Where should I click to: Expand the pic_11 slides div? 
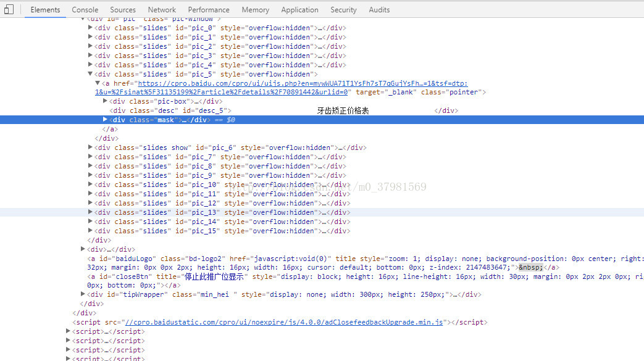(x=90, y=193)
